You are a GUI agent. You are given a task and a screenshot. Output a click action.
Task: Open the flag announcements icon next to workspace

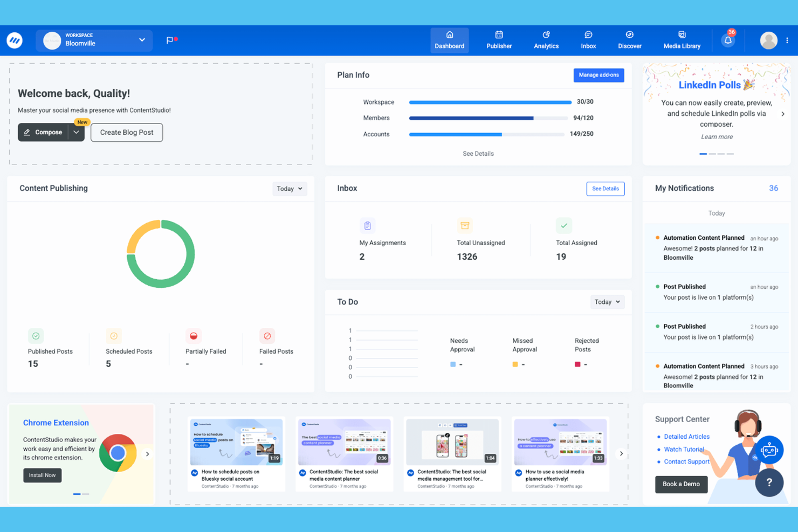pyautogui.click(x=170, y=40)
